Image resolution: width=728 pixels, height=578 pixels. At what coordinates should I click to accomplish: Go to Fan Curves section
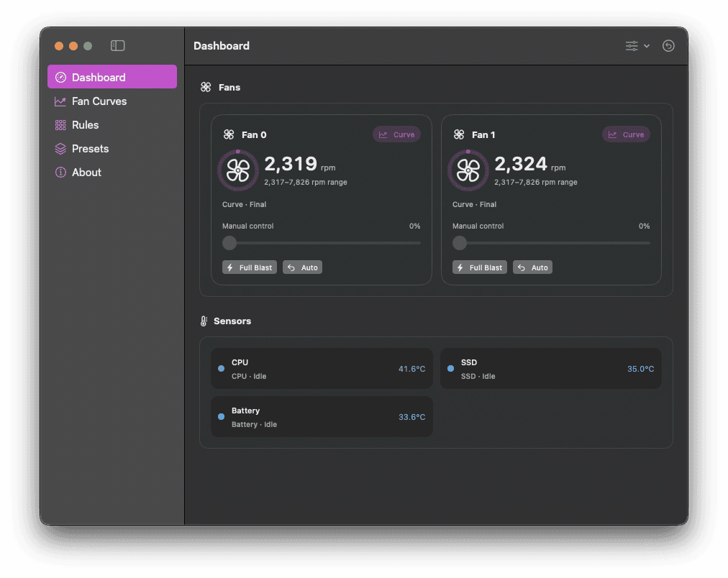pos(112,101)
